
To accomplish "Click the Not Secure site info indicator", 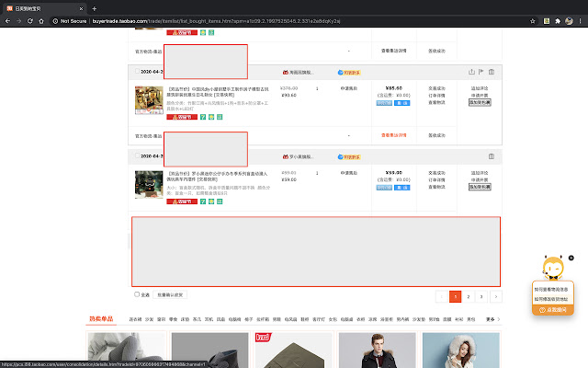I will click(70, 21).
